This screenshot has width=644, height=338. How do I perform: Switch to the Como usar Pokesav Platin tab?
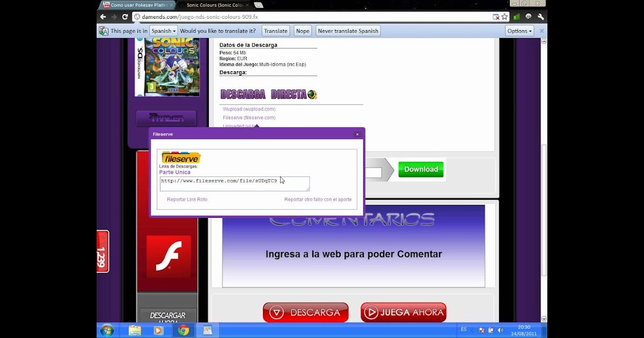(137, 5)
